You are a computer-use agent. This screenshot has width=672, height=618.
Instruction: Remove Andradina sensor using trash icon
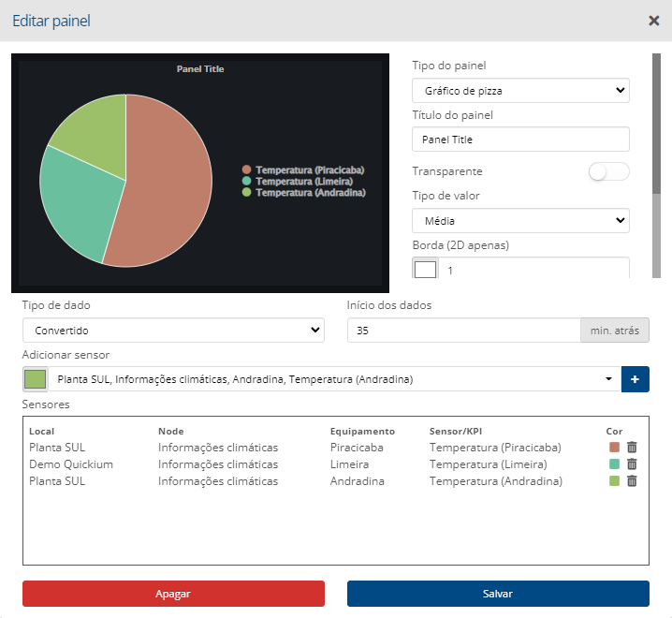(x=632, y=481)
